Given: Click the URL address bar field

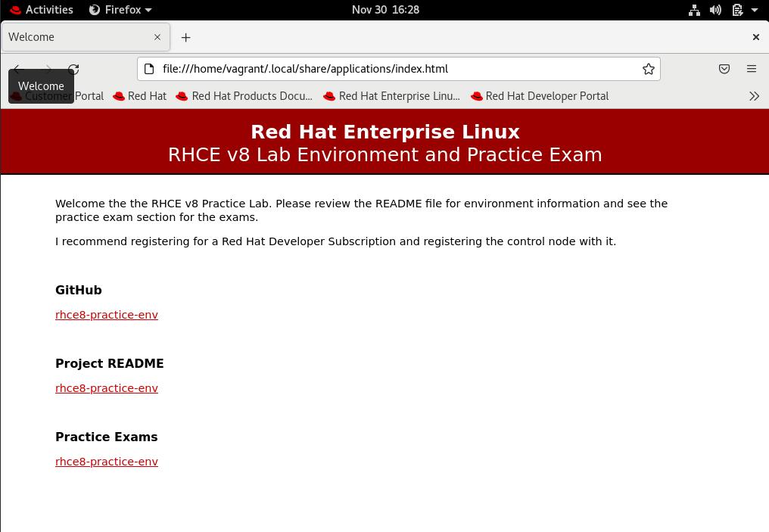Looking at the screenshot, I should click(394, 69).
